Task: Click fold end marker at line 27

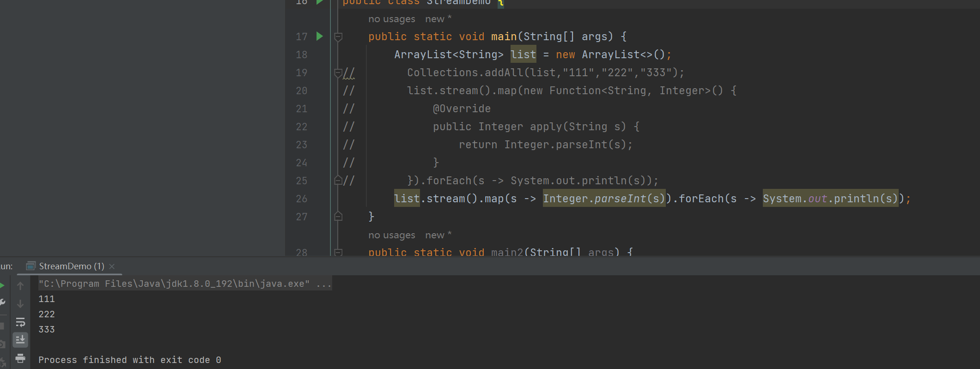Action: tap(338, 216)
